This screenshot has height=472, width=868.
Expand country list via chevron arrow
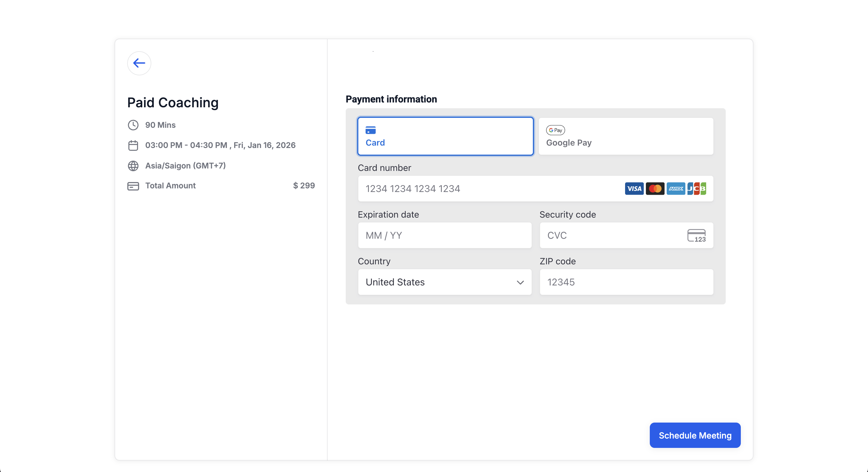(x=520, y=282)
